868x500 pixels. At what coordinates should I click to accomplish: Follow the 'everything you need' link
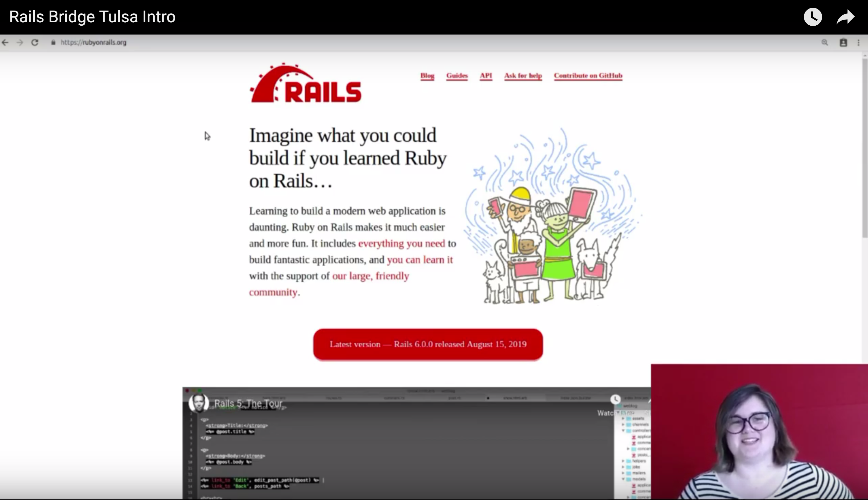pyautogui.click(x=401, y=243)
